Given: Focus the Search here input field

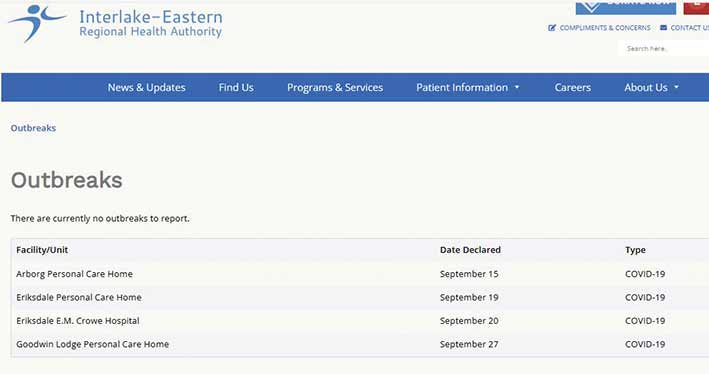Looking at the screenshot, I should (x=663, y=48).
